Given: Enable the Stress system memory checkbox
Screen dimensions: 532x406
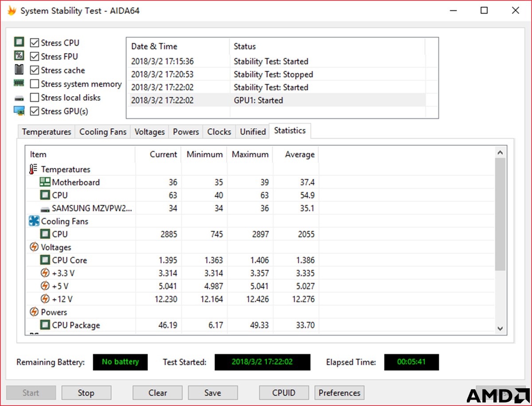Looking at the screenshot, I should [x=34, y=84].
